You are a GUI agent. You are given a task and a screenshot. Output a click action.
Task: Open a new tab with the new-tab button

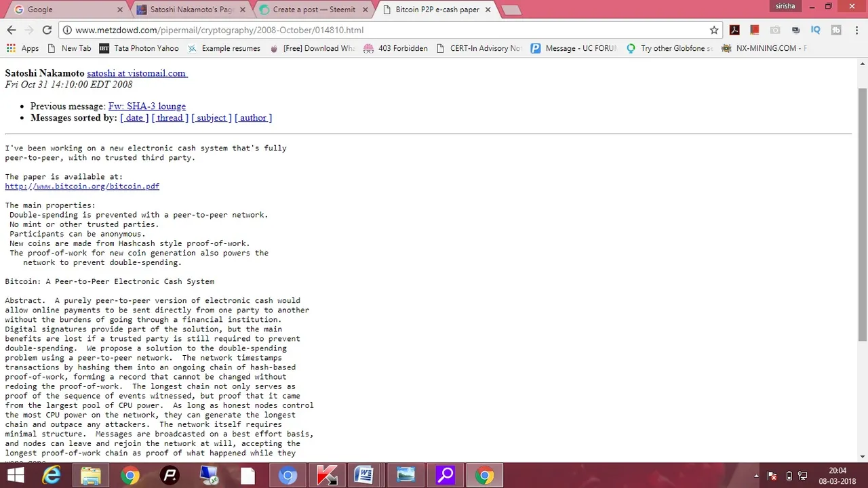click(x=511, y=10)
